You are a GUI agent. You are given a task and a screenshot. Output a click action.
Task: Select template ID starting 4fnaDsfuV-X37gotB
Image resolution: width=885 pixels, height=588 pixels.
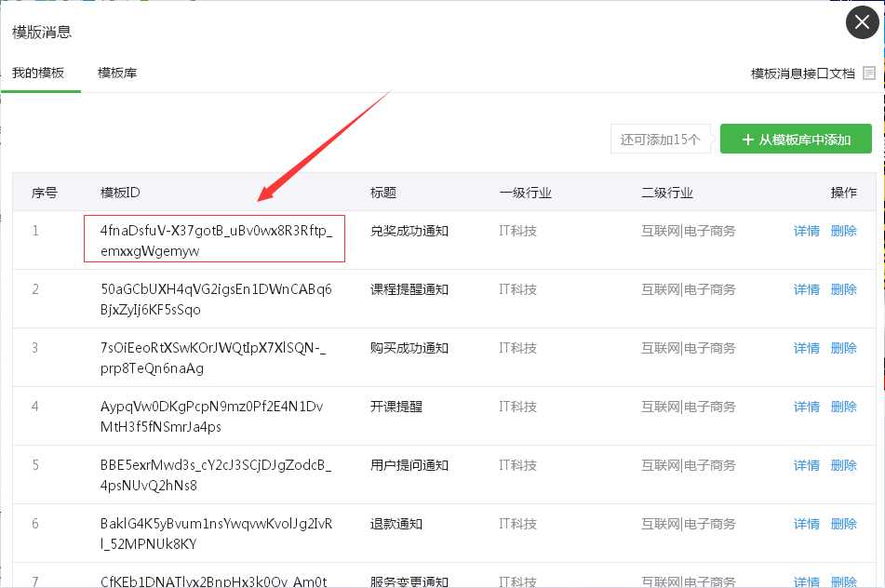[216, 240]
